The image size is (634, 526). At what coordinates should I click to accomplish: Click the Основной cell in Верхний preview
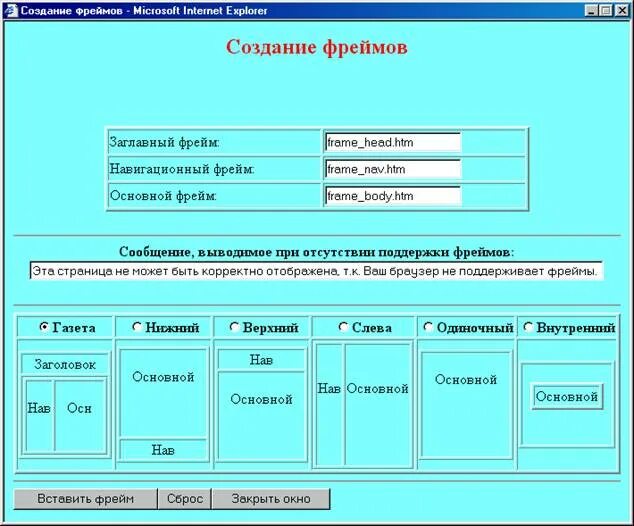[261, 416]
